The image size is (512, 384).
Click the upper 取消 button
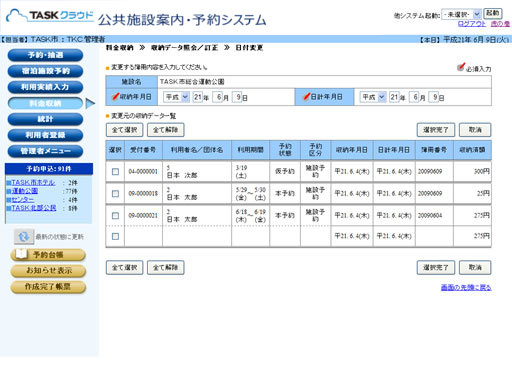pos(475,130)
